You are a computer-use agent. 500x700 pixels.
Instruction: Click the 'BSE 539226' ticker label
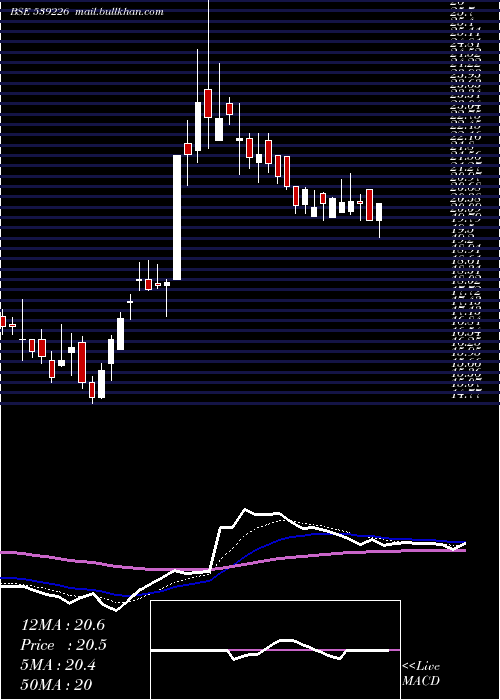click(x=39, y=12)
